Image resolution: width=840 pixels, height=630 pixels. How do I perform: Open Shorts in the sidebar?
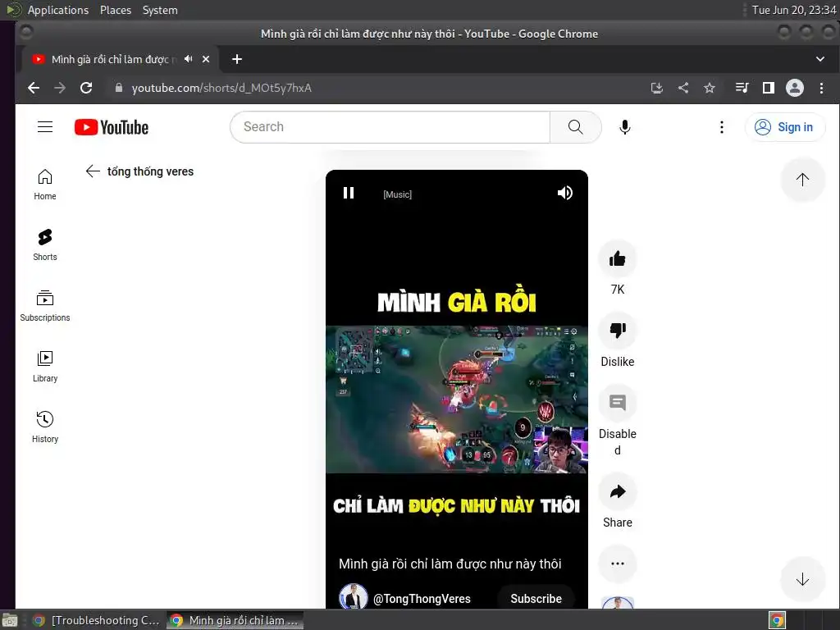(45, 244)
